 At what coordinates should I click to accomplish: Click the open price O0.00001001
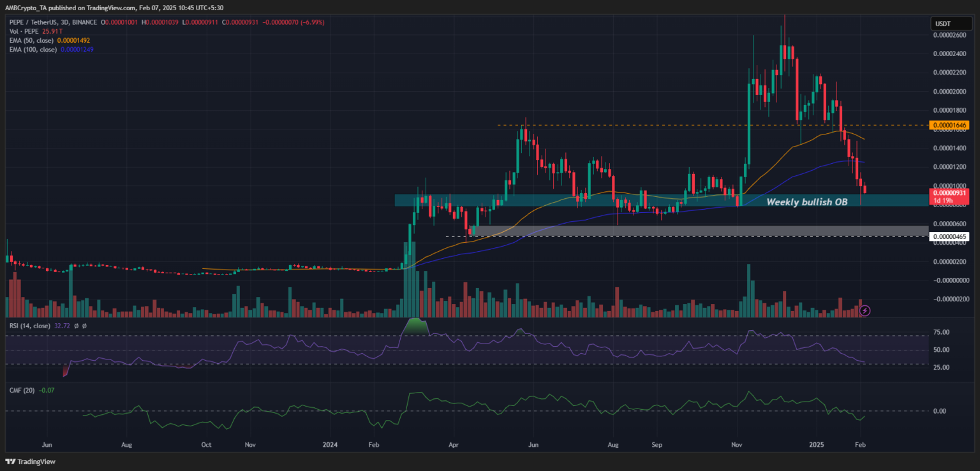pos(119,22)
